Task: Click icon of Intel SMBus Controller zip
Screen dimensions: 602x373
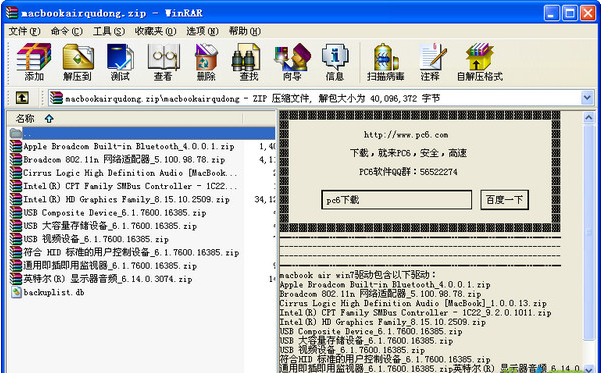Action: [16, 186]
